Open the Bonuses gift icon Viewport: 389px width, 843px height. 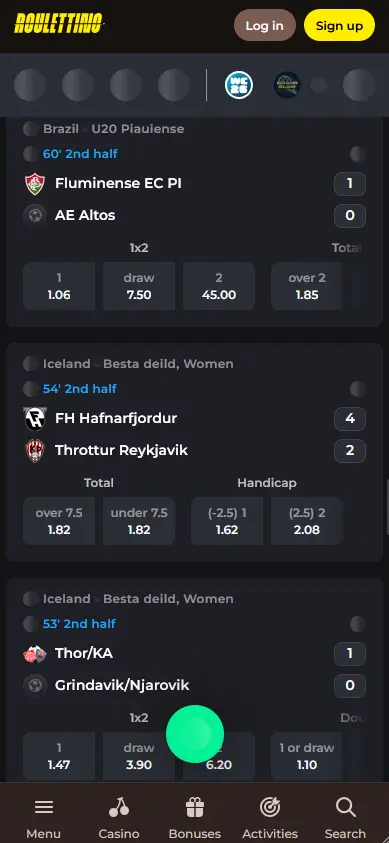[194, 808]
